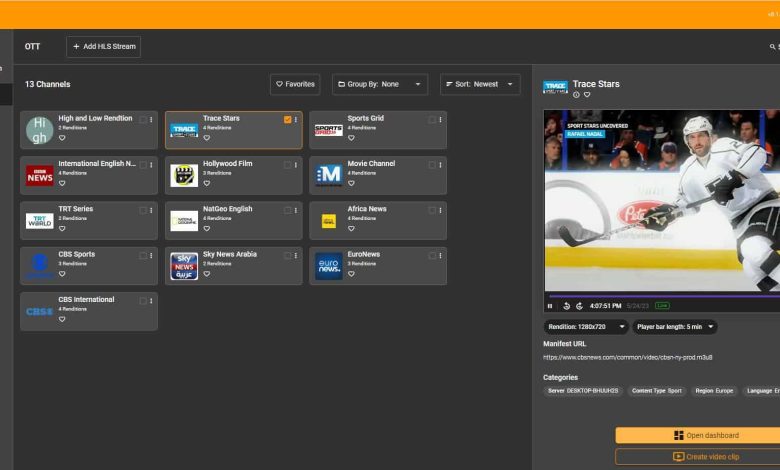Viewport: 780px width, 470px height.
Task: Click info icon under Trace Stars title
Action: (x=576, y=95)
